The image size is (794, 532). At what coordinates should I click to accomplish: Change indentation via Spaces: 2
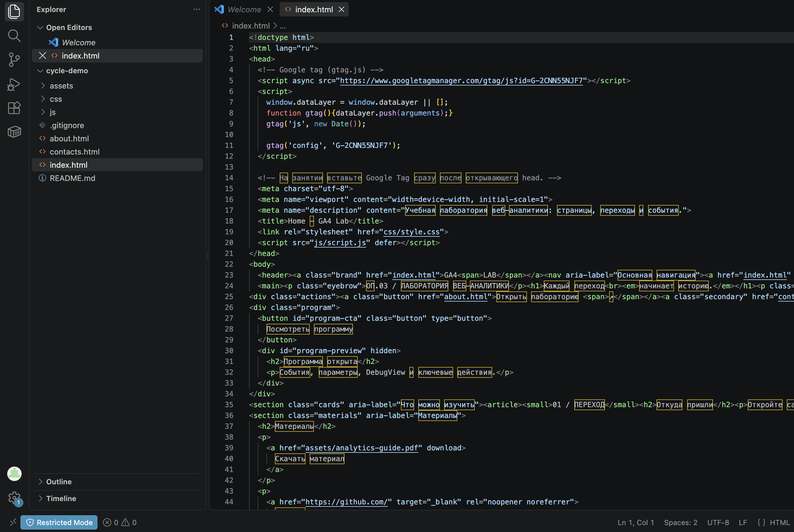point(681,522)
